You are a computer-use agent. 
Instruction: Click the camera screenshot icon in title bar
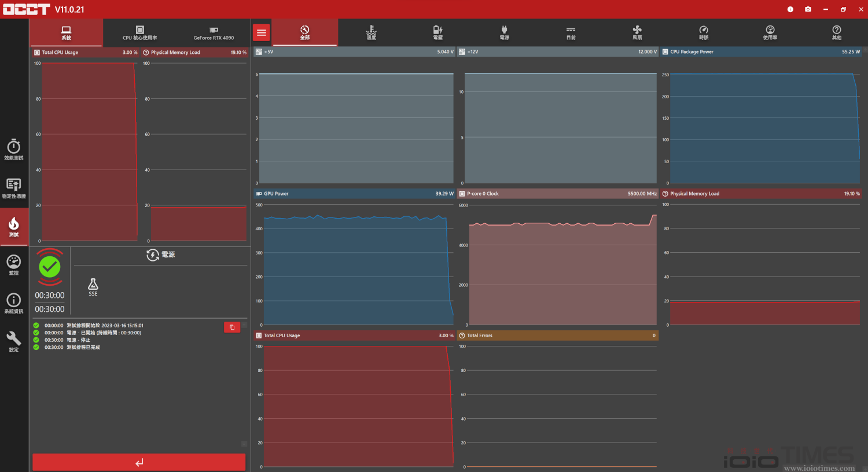tap(808, 9)
